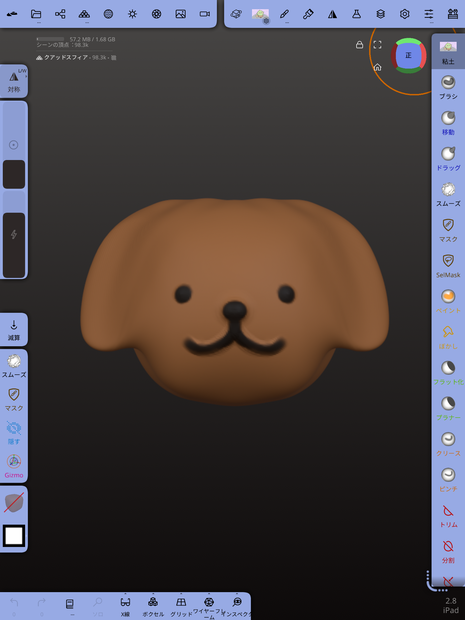Open the last menu icon in the top bar
Screen dimensions: 465x620
(453, 14)
